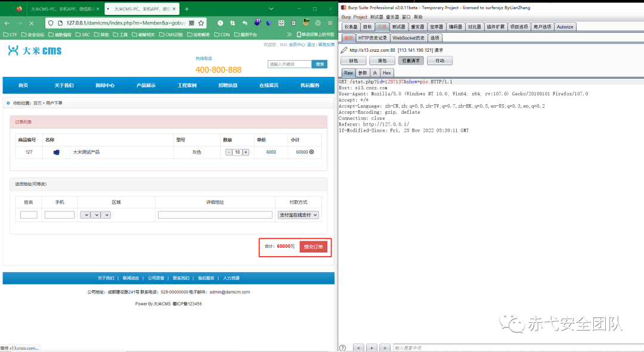The image size is (644, 352).
Task: Launch the crop screenshot extension
Action: (233, 23)
